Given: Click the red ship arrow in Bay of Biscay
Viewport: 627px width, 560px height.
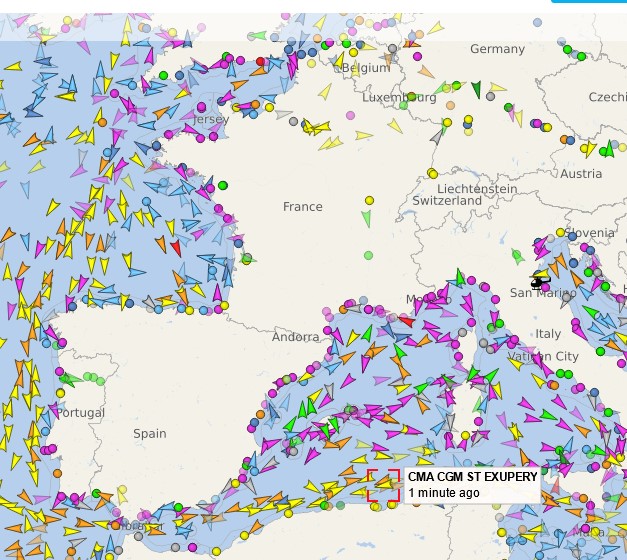Looking at the screenshot, I should coord(176,248).
